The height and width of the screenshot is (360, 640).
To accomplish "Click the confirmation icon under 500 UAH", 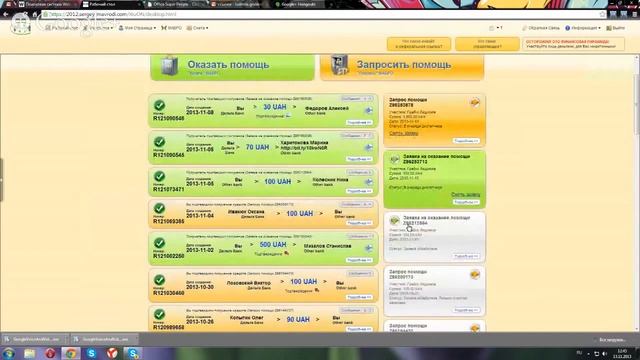I will click(287, 253).
